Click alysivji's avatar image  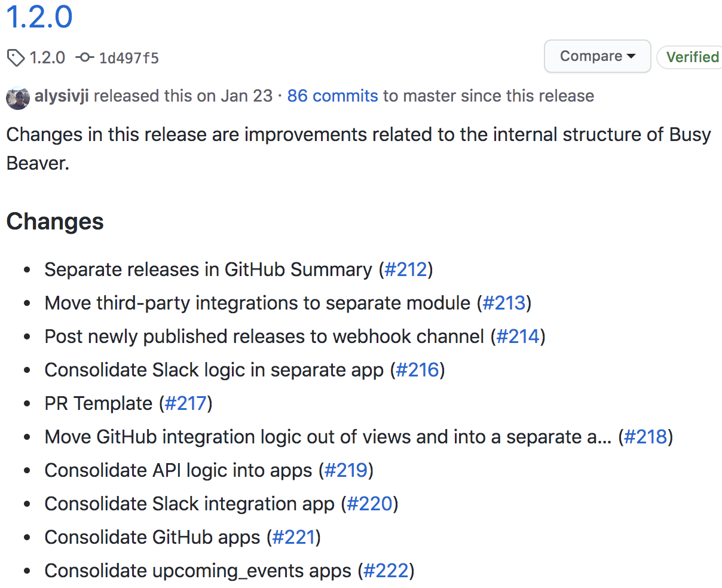coord(18,97)
